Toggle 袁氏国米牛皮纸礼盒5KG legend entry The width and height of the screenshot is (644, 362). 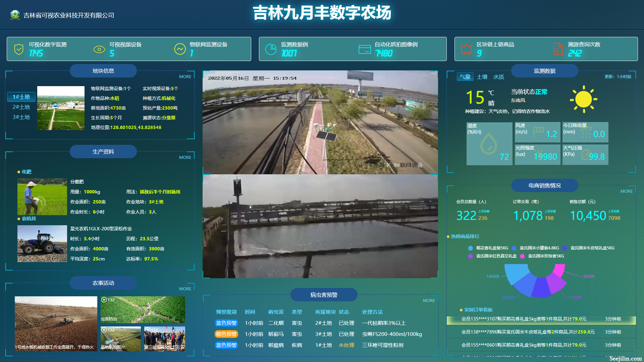pos(592,248)
